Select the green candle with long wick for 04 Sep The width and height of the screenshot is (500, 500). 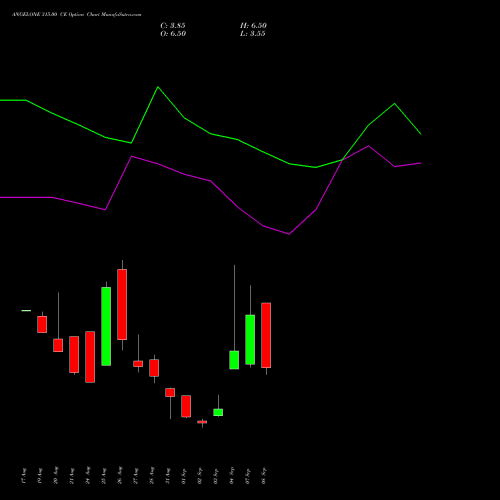234,360
